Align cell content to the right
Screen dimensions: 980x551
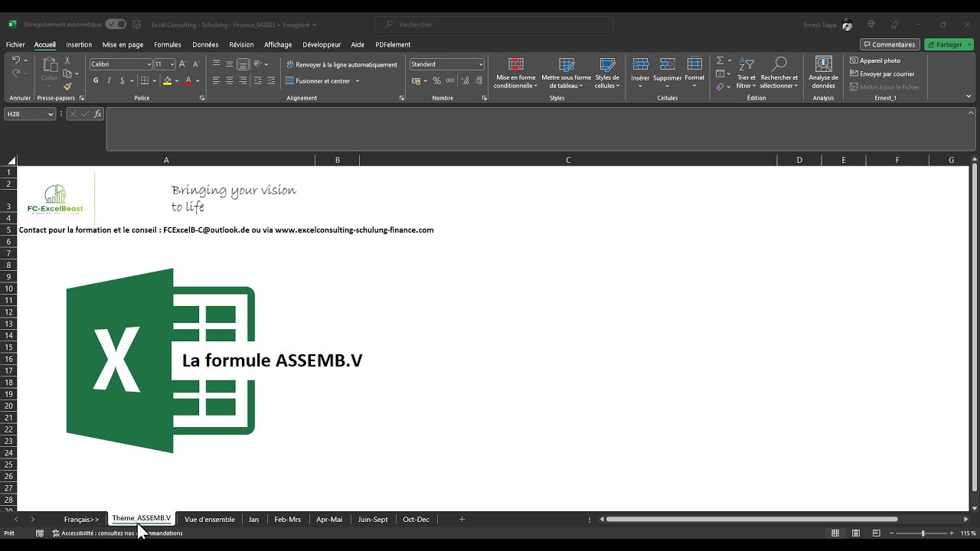[x=243, y=80]
